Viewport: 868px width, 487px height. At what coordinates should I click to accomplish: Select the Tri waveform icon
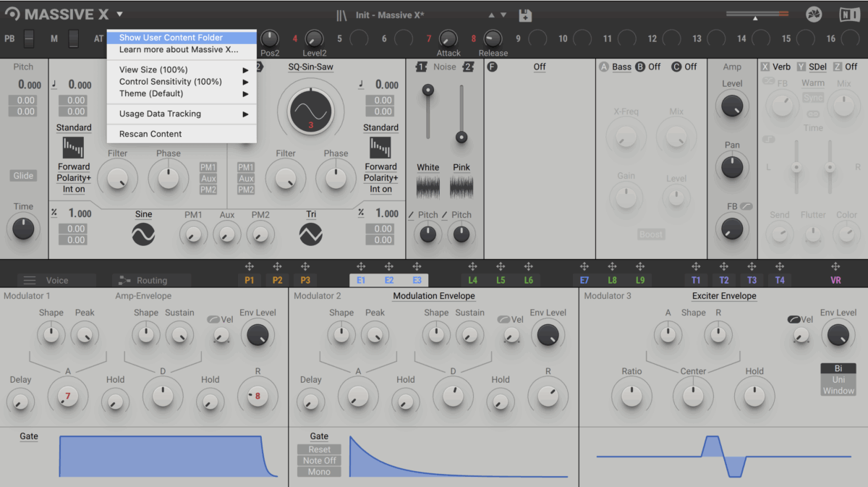click(311, 233)
